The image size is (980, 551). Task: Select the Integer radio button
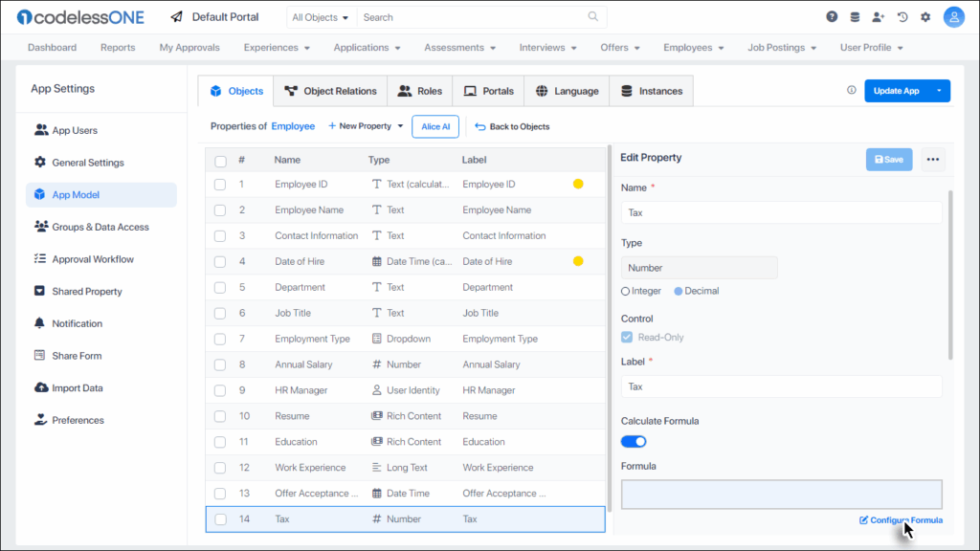click(x=626, y=291)
